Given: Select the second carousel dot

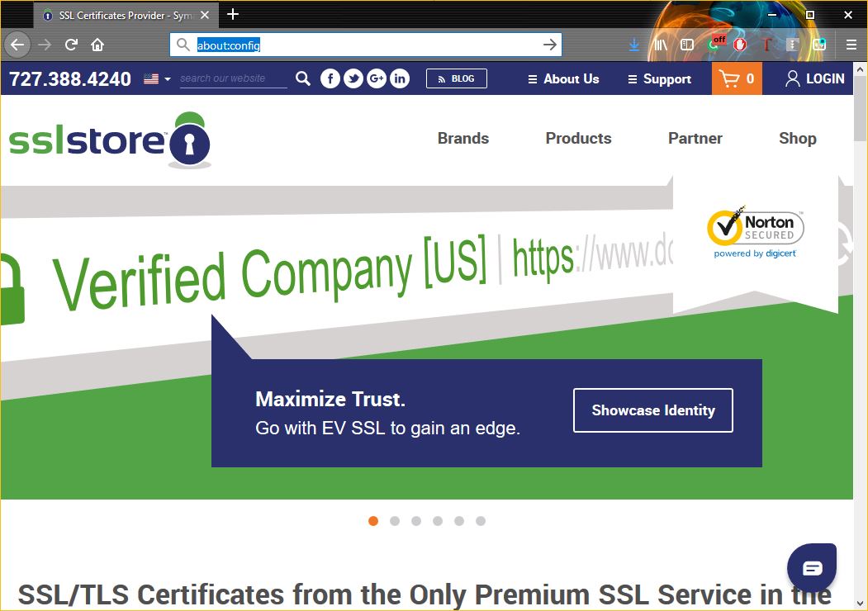Looking at the screenshot, I should pos(395,521).
